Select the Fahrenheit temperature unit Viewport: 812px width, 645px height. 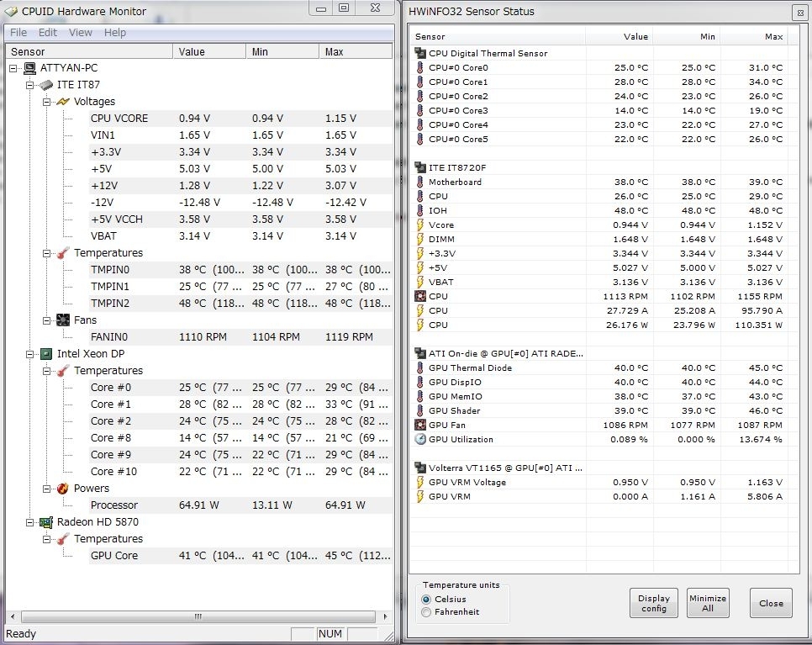click(x=427, y=612)
